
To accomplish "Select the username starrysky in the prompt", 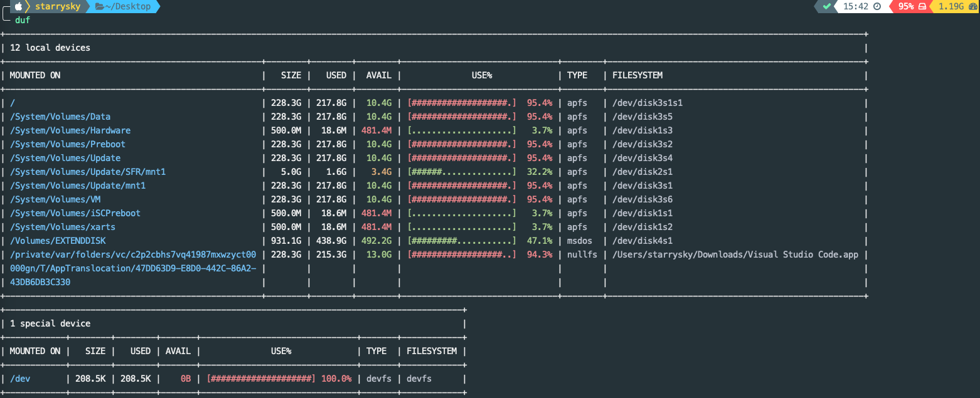I will [58, 6].
